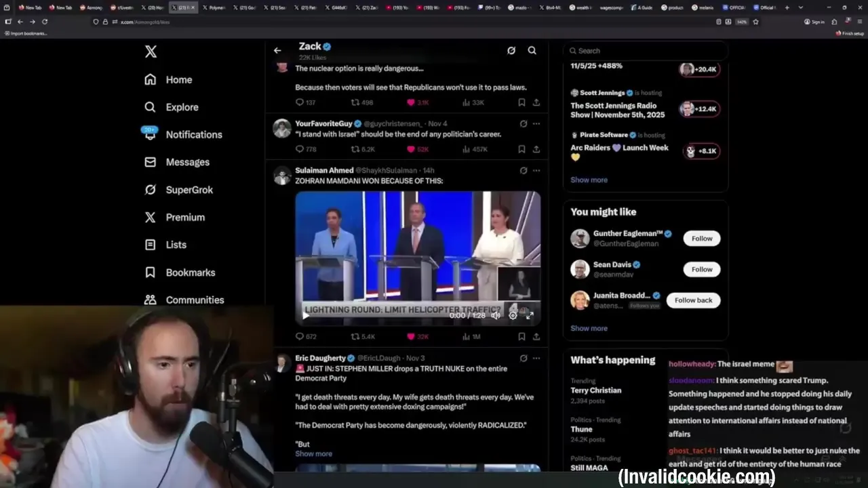868x488 pixels.
Task: Open more options on Sulaiman Ahmed post
Action: [x=536, y=171]
